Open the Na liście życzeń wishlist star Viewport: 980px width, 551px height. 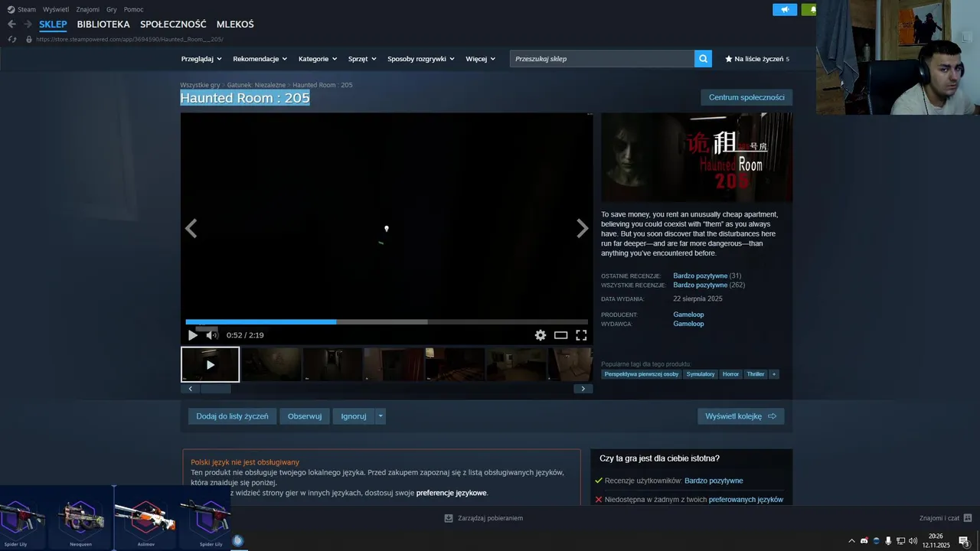[729, 59]
